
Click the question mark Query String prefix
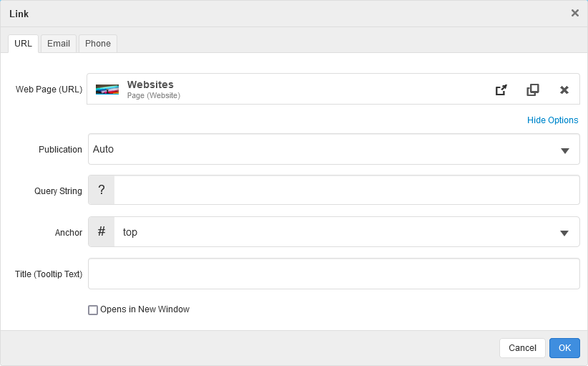click(102, 191)
